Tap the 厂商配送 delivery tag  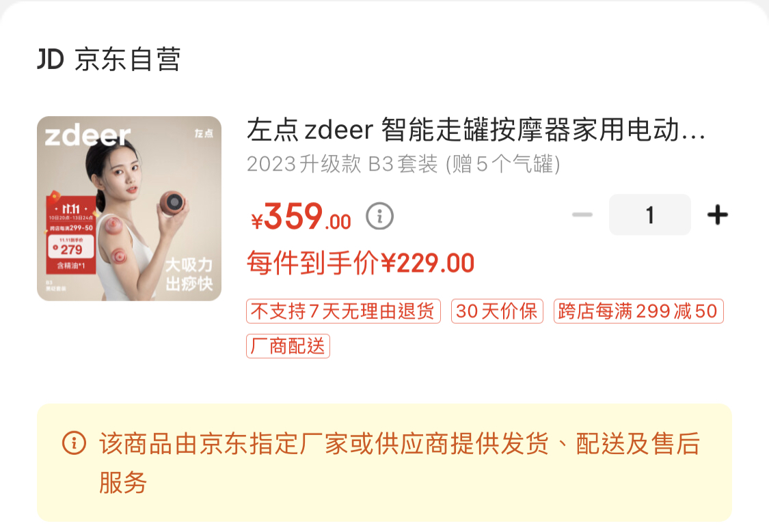click(288, 346)
